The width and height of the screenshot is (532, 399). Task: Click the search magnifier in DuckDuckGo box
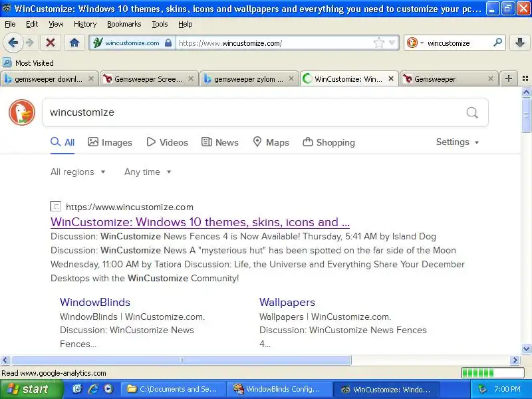472,112
